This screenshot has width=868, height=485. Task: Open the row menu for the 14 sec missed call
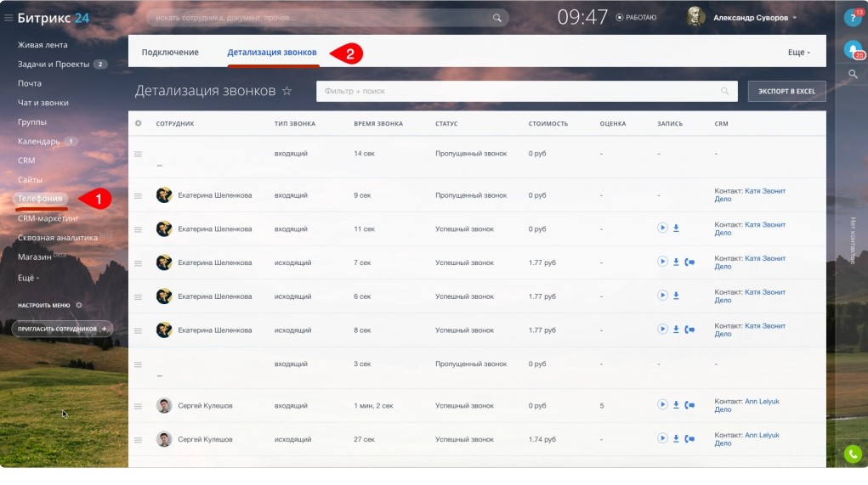point(138,154)
